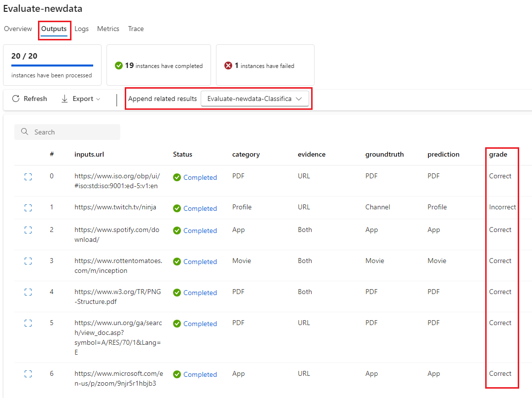The image size is (532, 398).
Task: Open the Export dropdown menu
Action: click(81, 99)
